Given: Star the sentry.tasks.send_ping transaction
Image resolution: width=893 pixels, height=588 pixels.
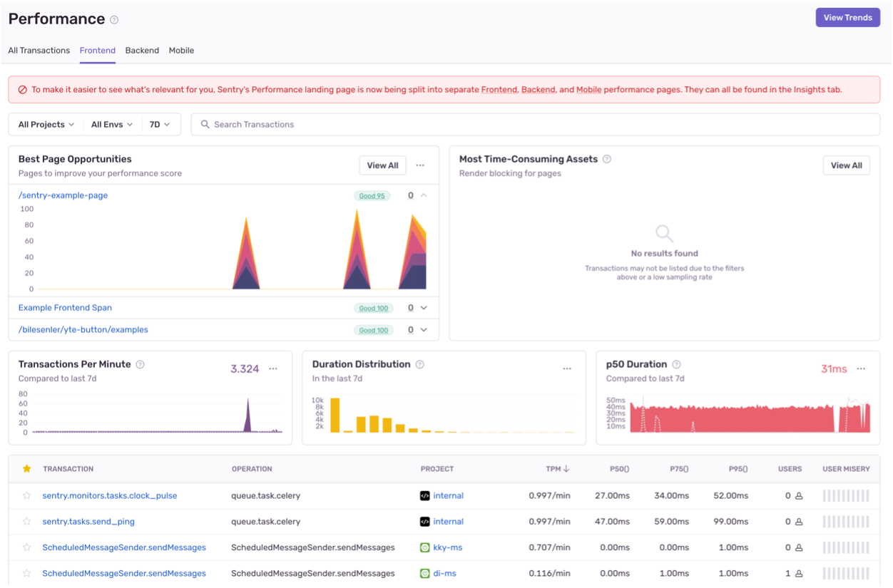Looking at the screenshot, I should [x=27, y=521].
